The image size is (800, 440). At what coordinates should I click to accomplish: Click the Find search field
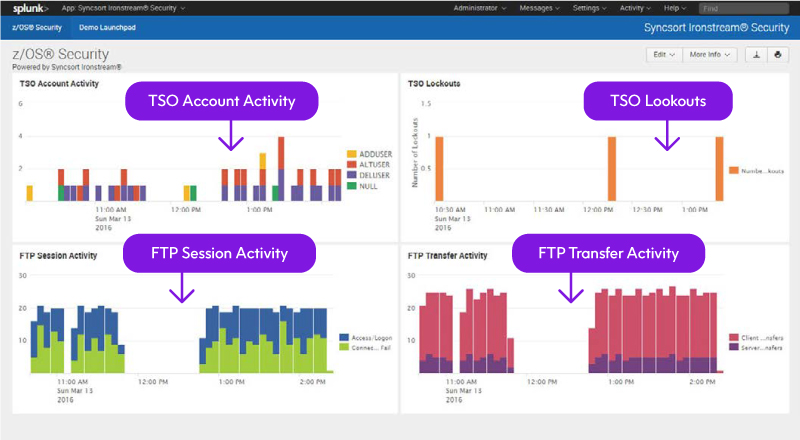coord(743,8)
